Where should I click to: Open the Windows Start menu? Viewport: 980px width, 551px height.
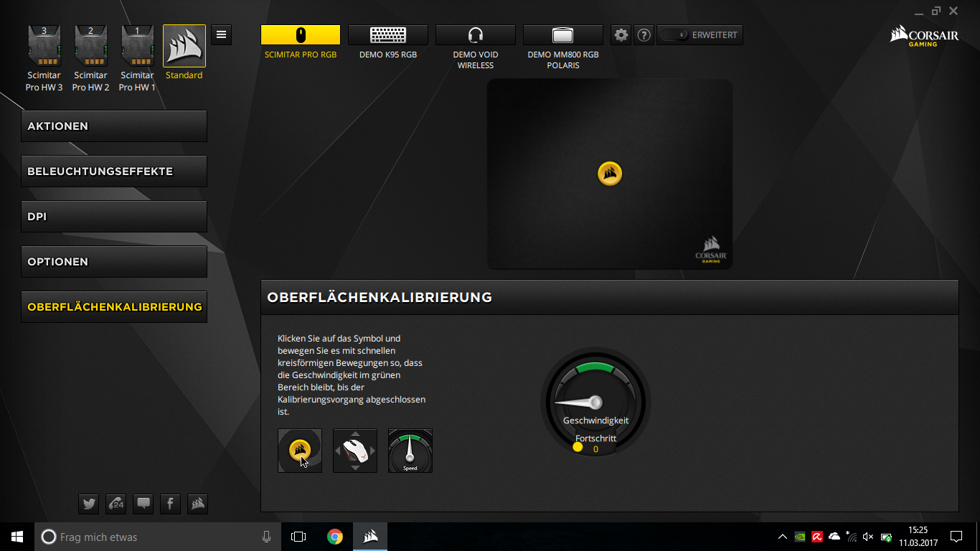(x=17, y=537)
